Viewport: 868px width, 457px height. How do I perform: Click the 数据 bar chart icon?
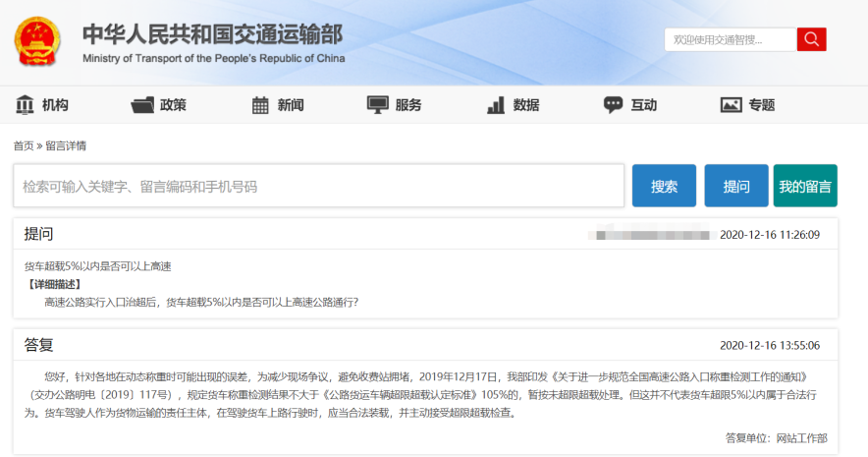[496, 105]
